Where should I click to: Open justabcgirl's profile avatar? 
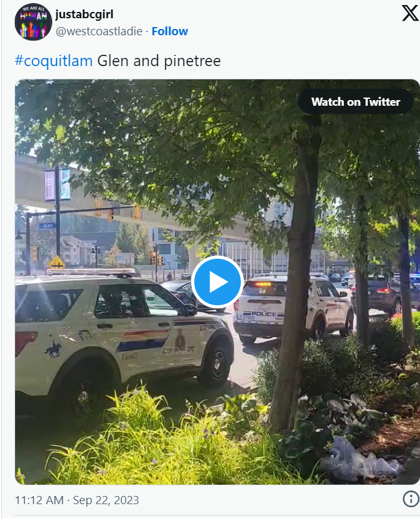point(33,22)
